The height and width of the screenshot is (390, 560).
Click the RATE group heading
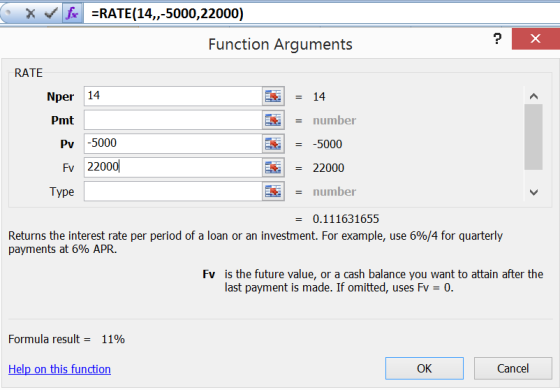pos(28,73)
